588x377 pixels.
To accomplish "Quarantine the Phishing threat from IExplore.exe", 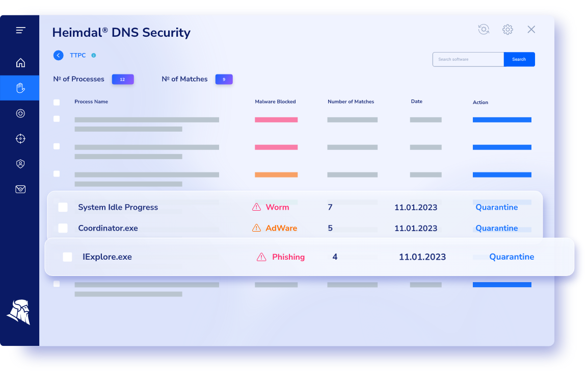I will [x=512, y=257].
